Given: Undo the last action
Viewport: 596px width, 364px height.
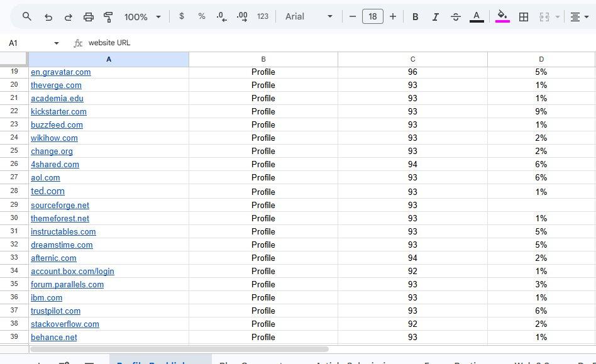Looking at the screenshot, I should click(48, 17).
